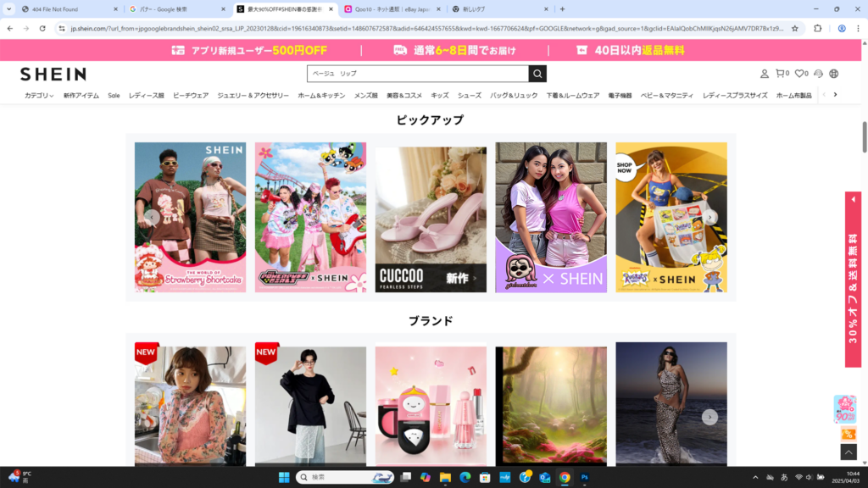Open the shopping cart

pyautogui.click(x=782, y=74)
